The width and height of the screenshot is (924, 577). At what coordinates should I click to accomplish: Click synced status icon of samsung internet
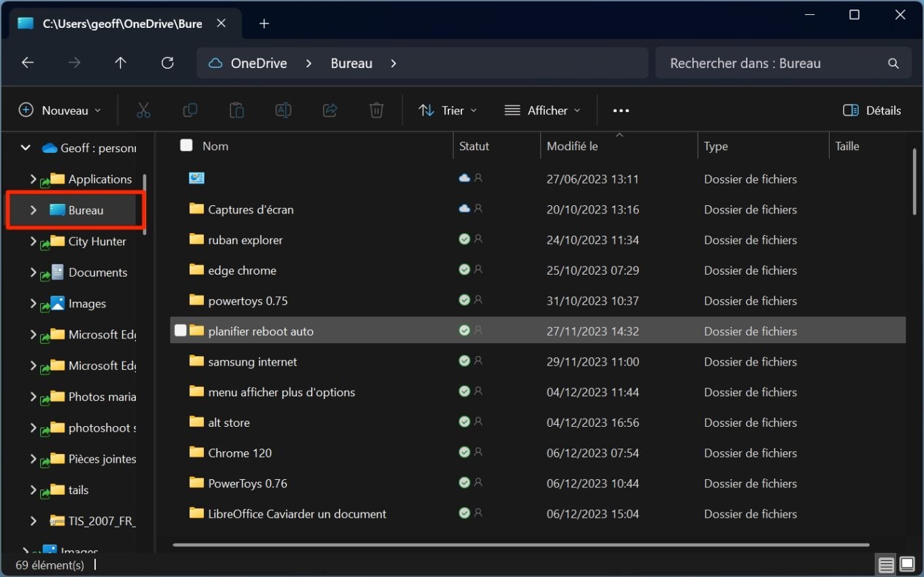coord(464,361)
